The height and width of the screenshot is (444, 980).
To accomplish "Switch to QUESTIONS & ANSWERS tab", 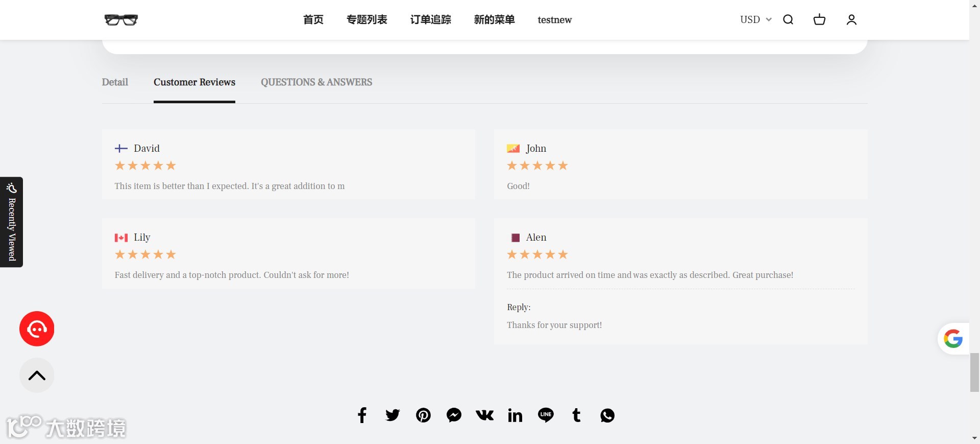I will pyautogui.click(x=316, y=82).
